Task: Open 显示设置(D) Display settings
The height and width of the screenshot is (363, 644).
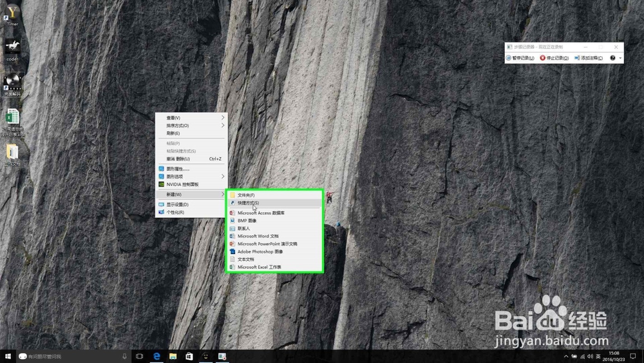Action: click(x=191, y=204)
